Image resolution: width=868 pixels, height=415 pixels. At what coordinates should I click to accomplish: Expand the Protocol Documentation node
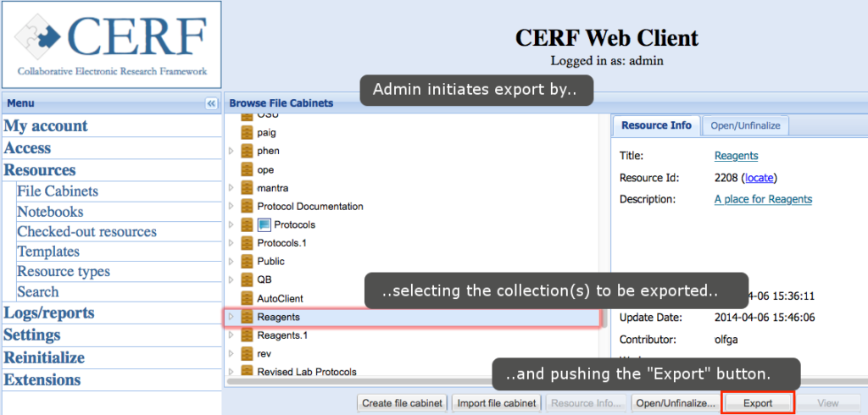231,206
